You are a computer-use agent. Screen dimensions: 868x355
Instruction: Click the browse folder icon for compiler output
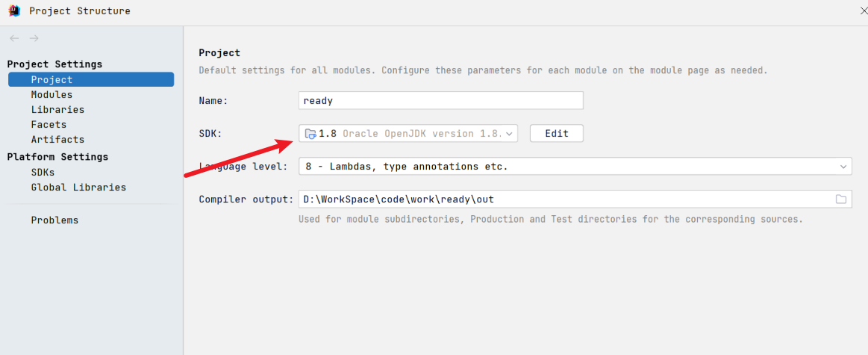(x=841, y=200)
